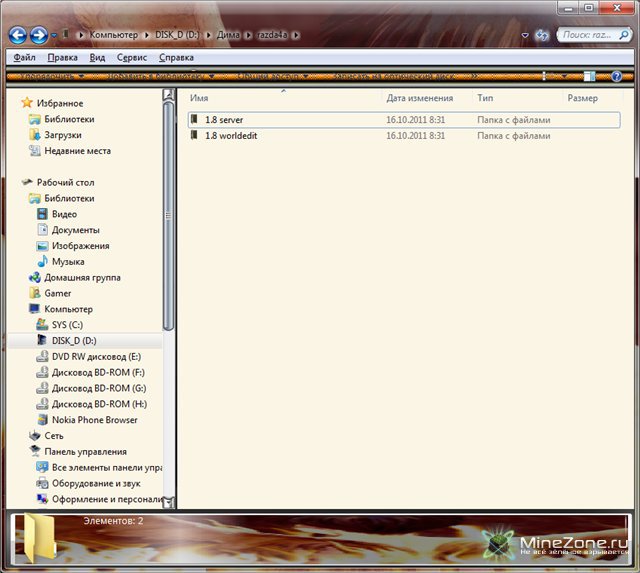The width and height of the screenshot is (640, 573).
Task: Click the Forward navigation arrow button
Action: 39,35
